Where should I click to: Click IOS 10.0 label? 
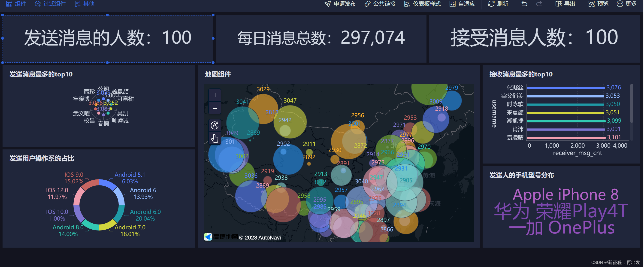(57, 215)
